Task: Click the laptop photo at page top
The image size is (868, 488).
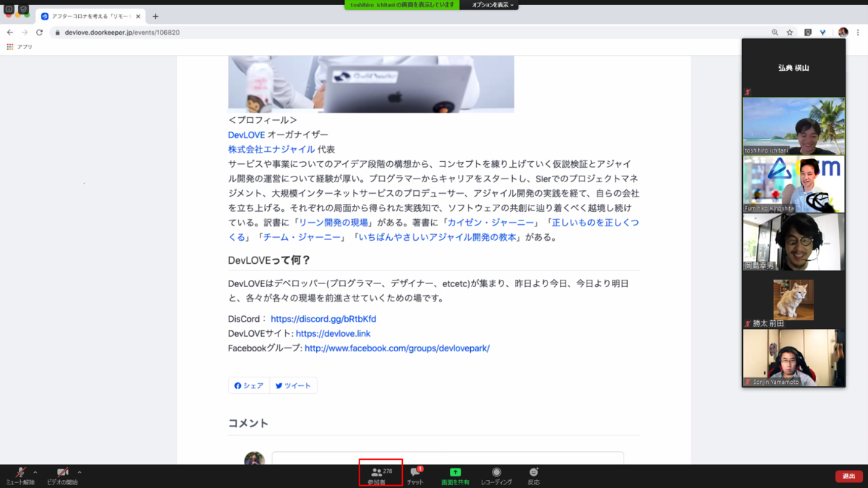Action: click(371, 84)
